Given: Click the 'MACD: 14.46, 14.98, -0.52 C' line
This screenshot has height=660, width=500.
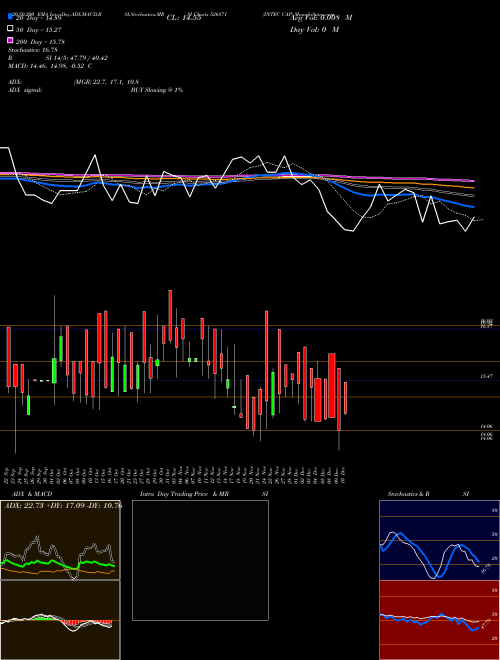Looking at the screenshot, I should coord(50,66).
